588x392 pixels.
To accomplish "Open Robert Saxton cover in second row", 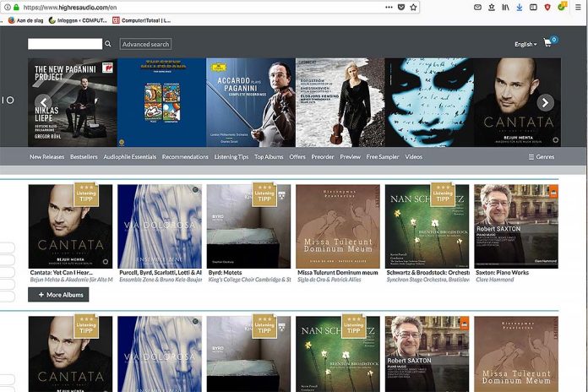I will click(427, 354).
